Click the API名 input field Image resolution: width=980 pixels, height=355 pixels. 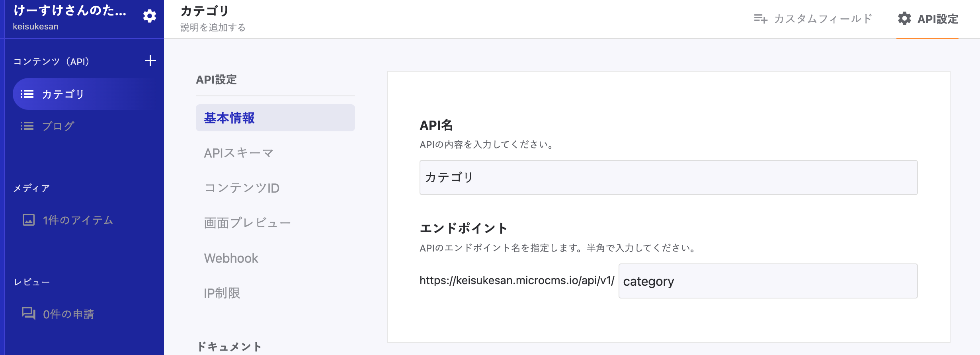coord(668,177)
